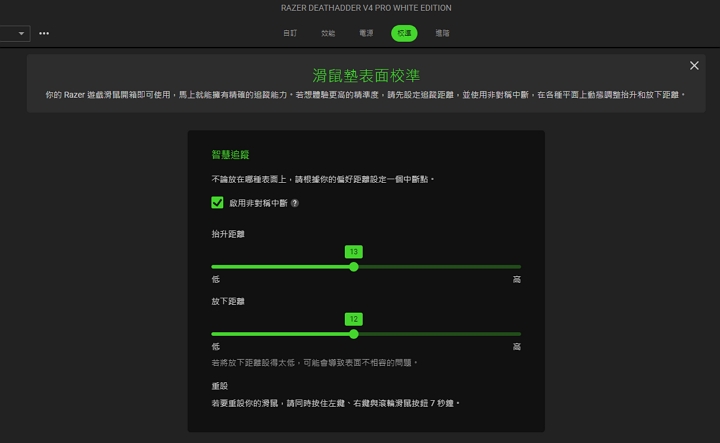The height and width of the screenshot is (443, 720).
Task: Open the 電源 (Power) tab
Action: [x=366, y=33]
